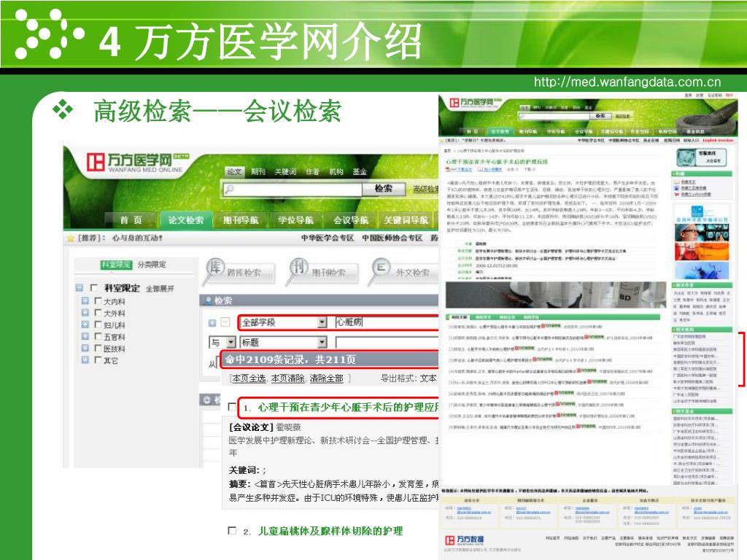Tick the 大内科 checkbox
Image resolution: width=747 pixels, height=560 pixels.
point(98,301)
